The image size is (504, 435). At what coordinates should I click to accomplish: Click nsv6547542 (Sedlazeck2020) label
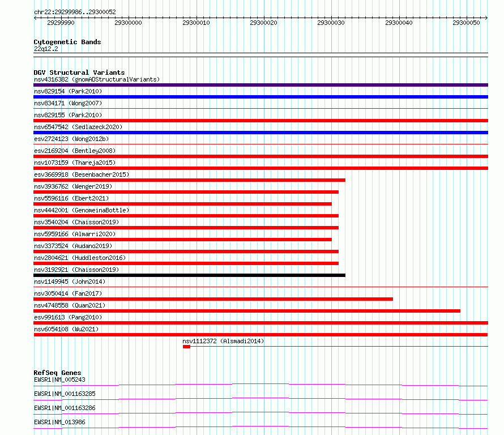coord(78,127)
